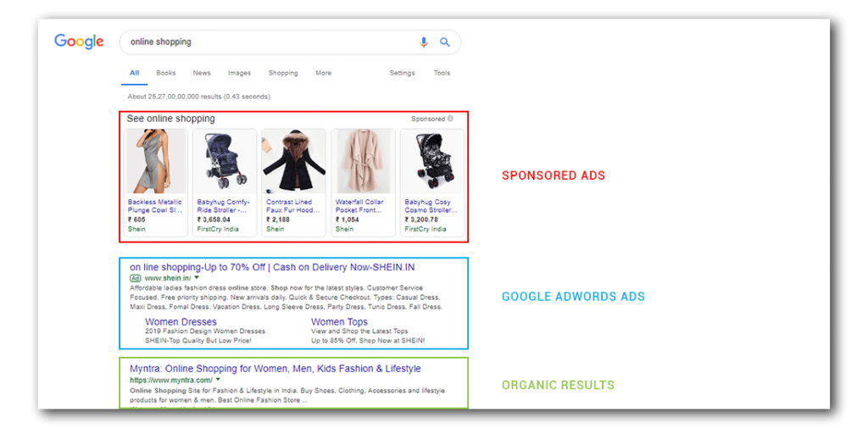Open Settings under the search bar
868x428 pixels.
[402, 73]
